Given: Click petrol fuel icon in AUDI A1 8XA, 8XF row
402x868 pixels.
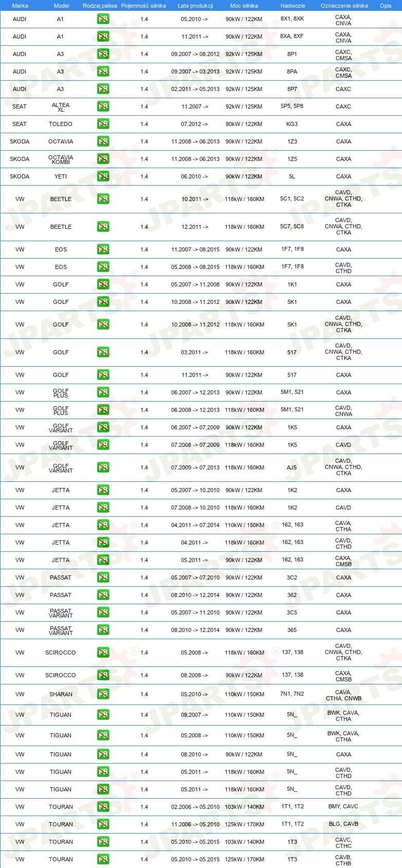Looking at the screenshot, I should pyautogui.click(x=103, y=37).
